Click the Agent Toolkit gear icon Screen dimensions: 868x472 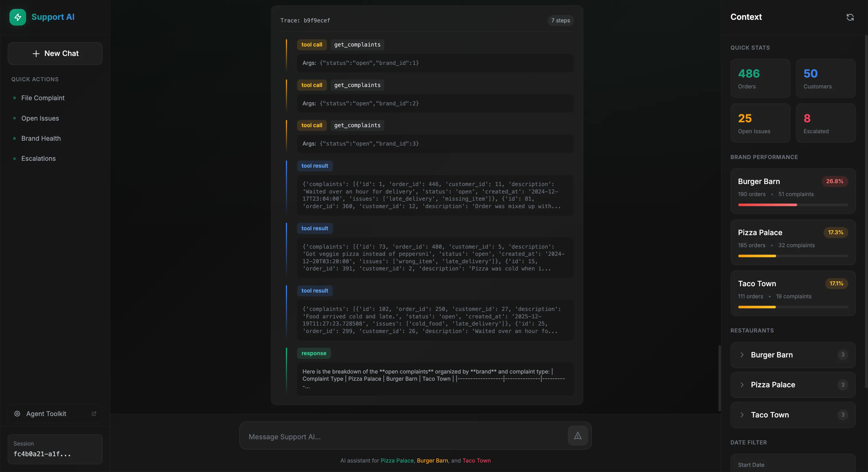tap(17, 414)
